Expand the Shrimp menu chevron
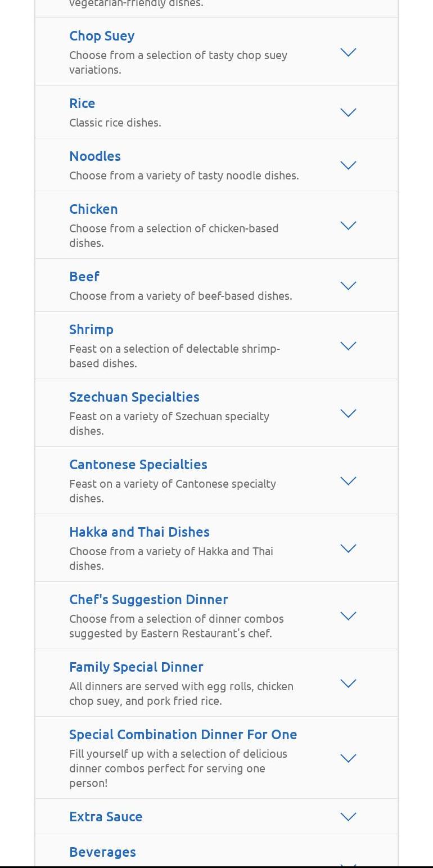Image resolution: width=433 pixels, height=868 pixels. click(348, 346)
